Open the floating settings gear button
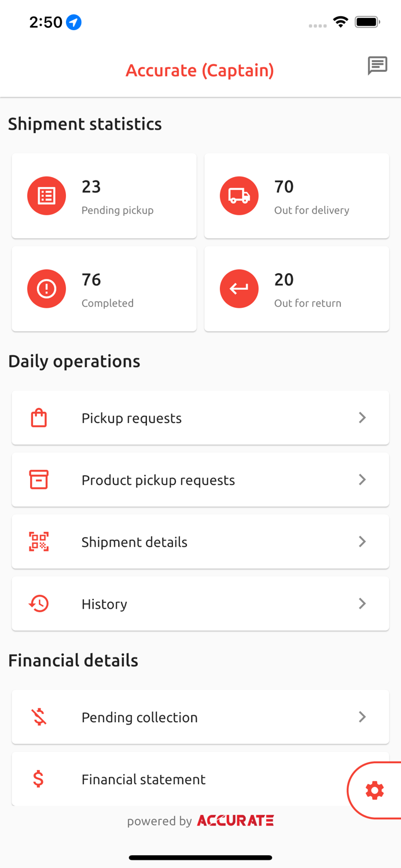Screen dimensions: 401x868 [x=375, y=790]
